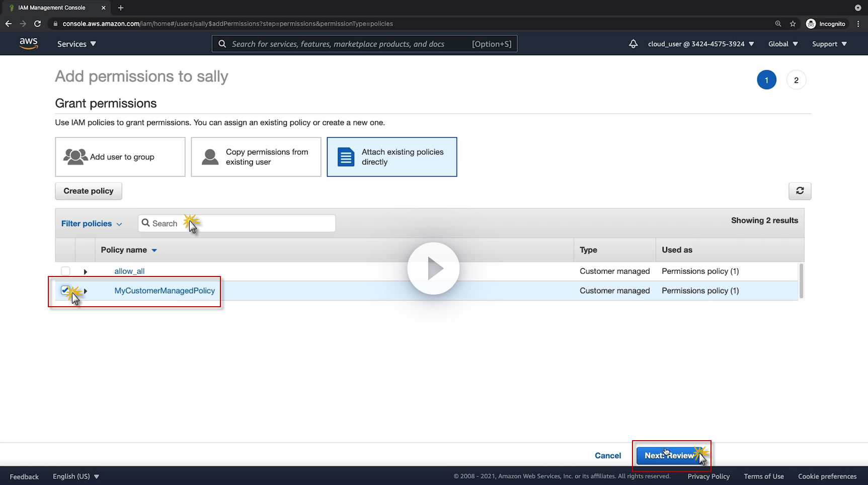Open Cookie preferences
Image resolution: width=868 pixels, height=485 pixels.
click(827, 476)
